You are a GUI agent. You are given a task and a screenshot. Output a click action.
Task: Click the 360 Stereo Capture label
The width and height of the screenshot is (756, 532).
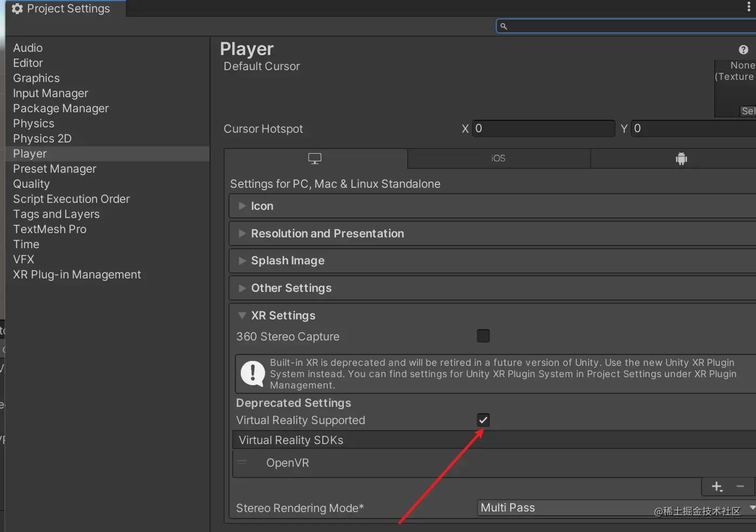tap(288, 337)
